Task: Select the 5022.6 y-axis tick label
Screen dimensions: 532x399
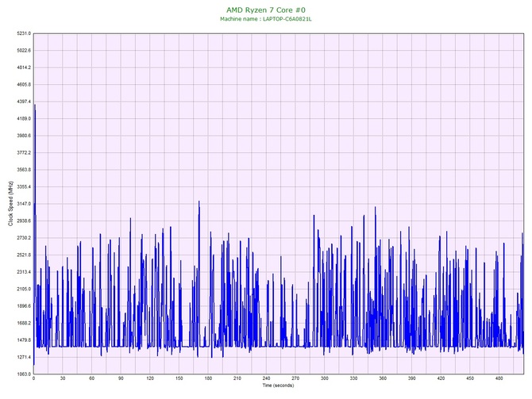Action: click(x=24, y=50)
